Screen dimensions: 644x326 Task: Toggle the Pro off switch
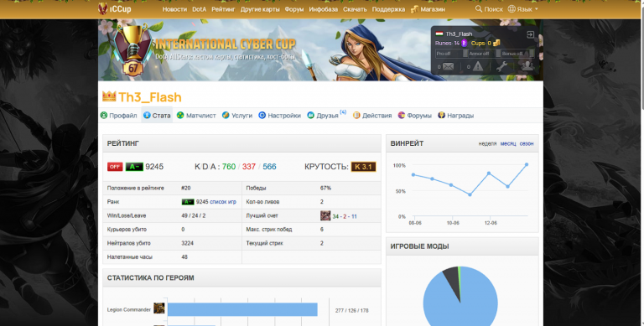pyautogui.click(x=451, y=54)
